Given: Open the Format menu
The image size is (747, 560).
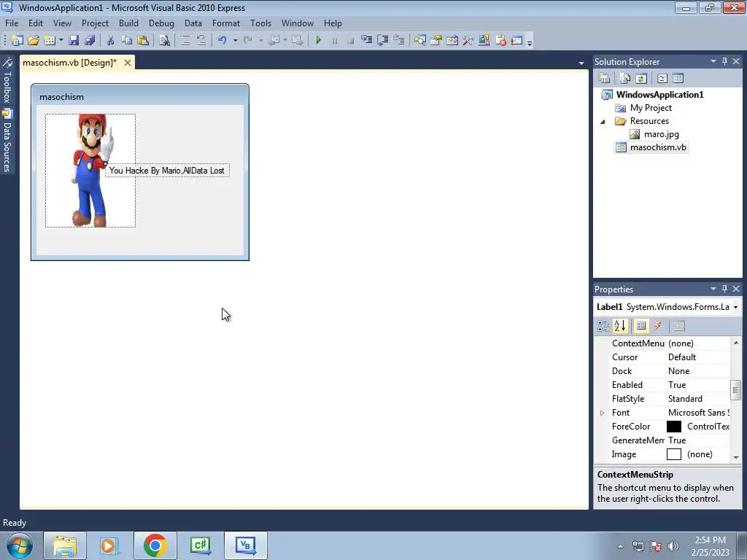Looking at the screenshot, I should [x=226, y=23].
